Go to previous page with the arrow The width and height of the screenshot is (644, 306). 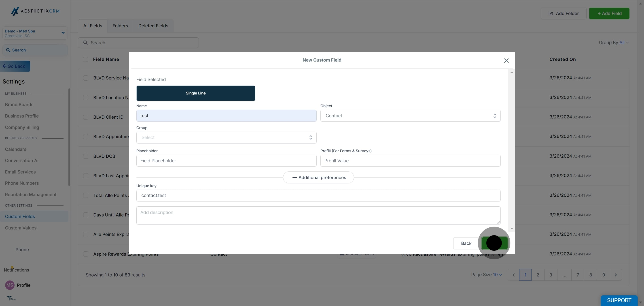click(x=513, y=275)
